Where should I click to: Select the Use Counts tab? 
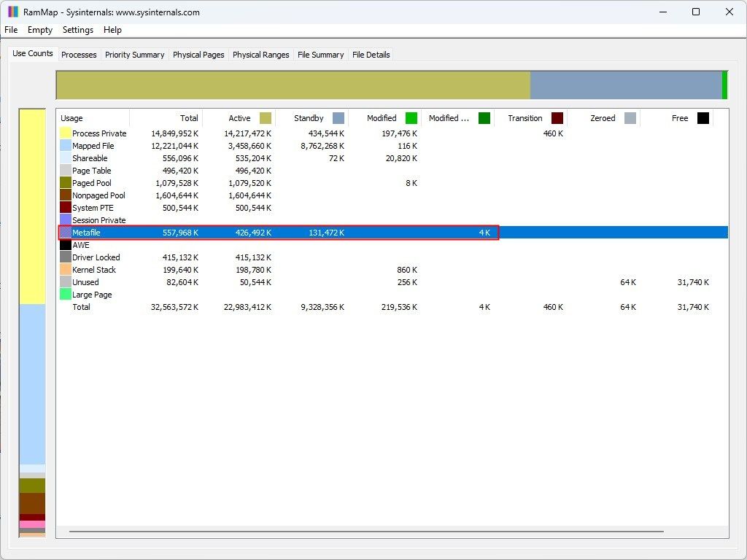pyautogui.click(x=32, y=53)
